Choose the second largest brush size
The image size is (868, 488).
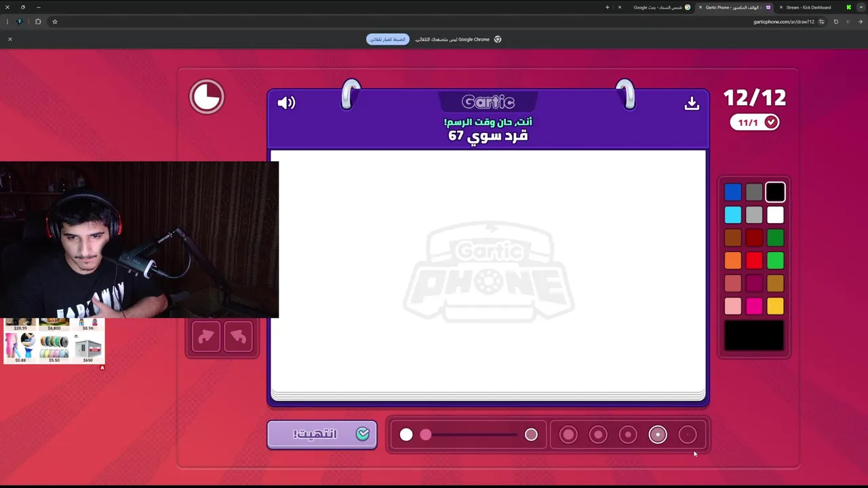coord(598,434)
